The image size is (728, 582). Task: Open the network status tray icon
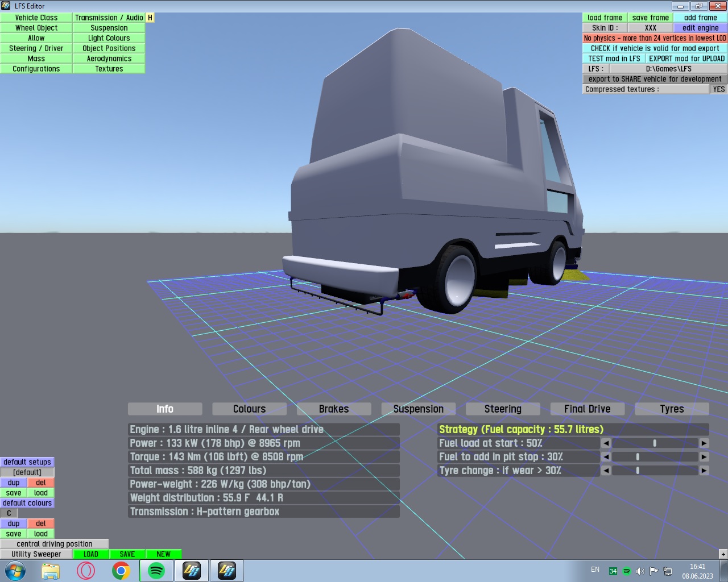point(668,571)
